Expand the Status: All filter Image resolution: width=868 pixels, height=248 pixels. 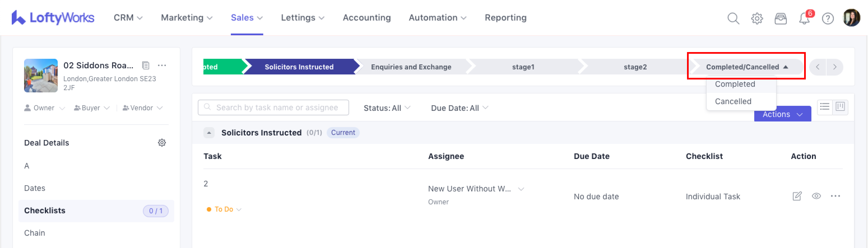click(x=386, y=108)
